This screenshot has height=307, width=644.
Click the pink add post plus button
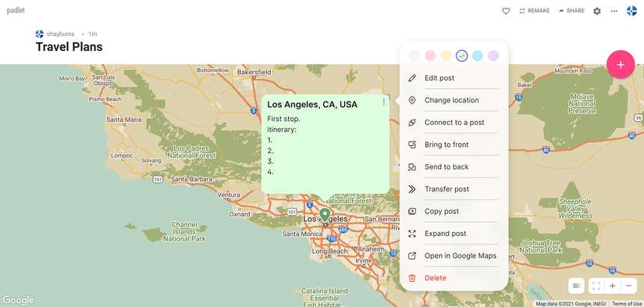pos(621,65)
